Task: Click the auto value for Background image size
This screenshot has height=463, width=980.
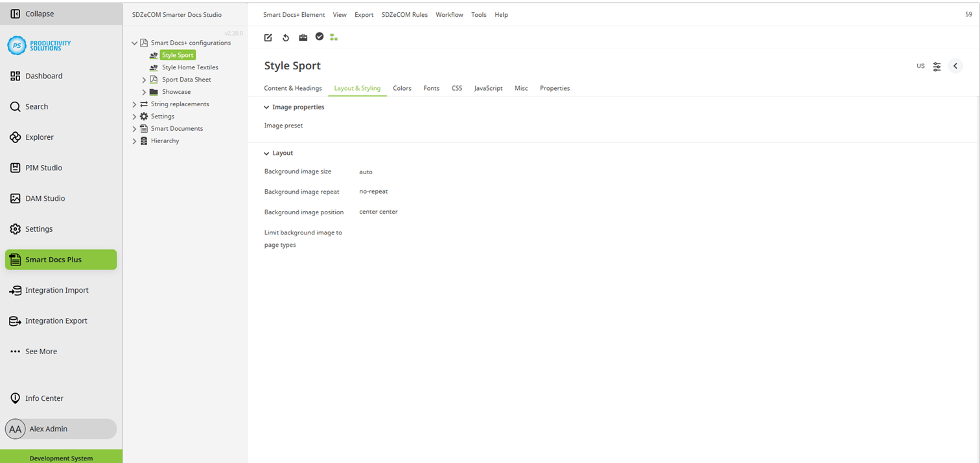Action: tap(366, 172)
